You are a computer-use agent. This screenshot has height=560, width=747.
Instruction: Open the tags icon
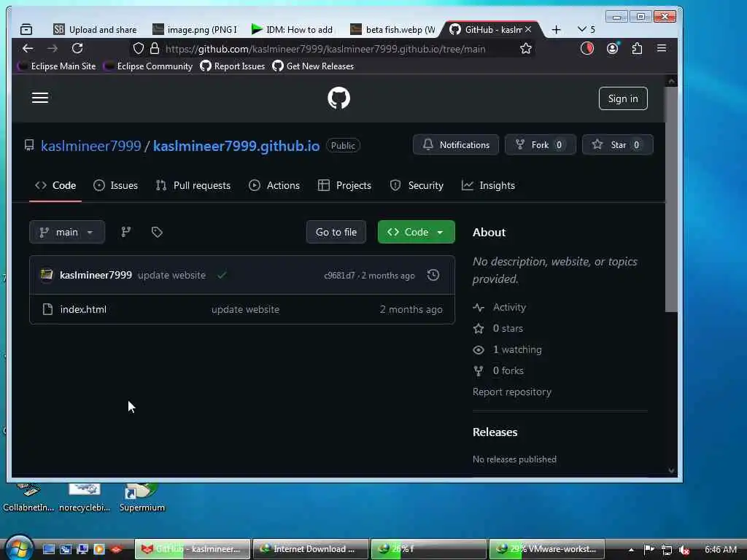click(157, 232)
